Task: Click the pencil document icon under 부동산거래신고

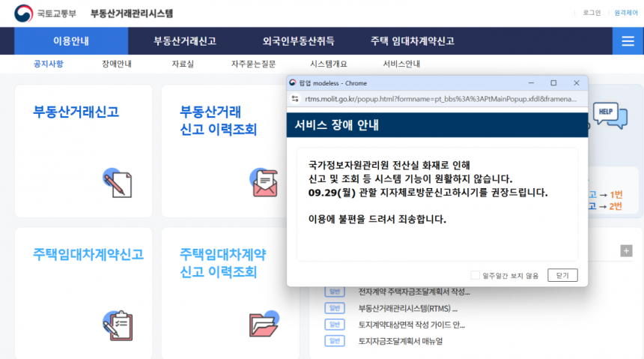Action: [117, 181]
